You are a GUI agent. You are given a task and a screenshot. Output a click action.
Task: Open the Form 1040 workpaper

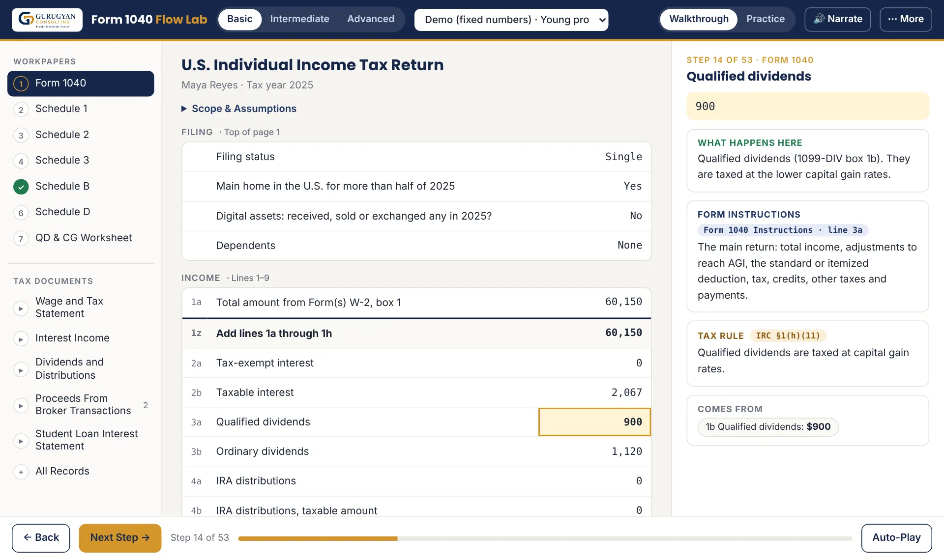(x=81, y=84)
